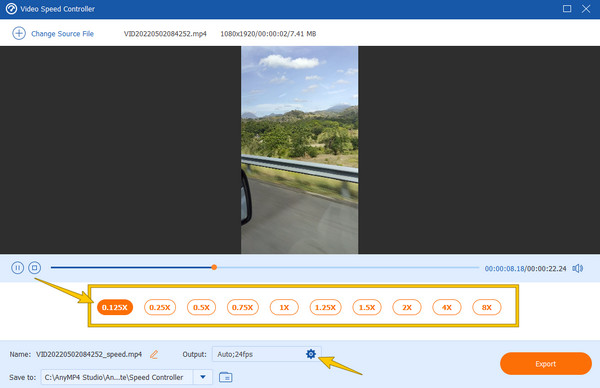The image size is (600, 388).
Task: Select the 0.75X speed option
Action: coord(243,307)
